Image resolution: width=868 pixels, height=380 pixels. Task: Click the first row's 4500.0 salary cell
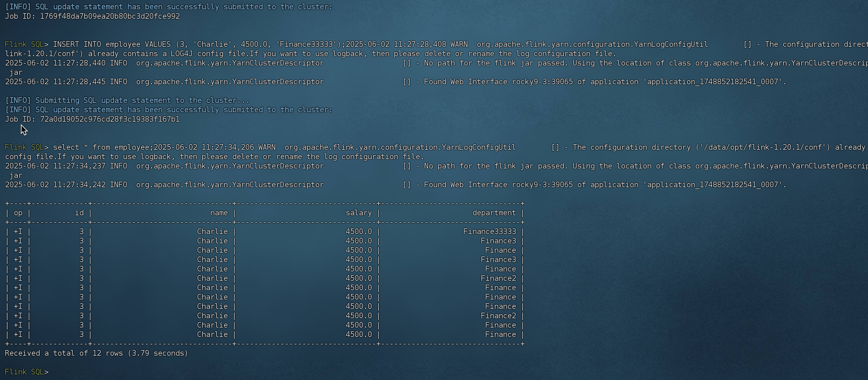358,231
